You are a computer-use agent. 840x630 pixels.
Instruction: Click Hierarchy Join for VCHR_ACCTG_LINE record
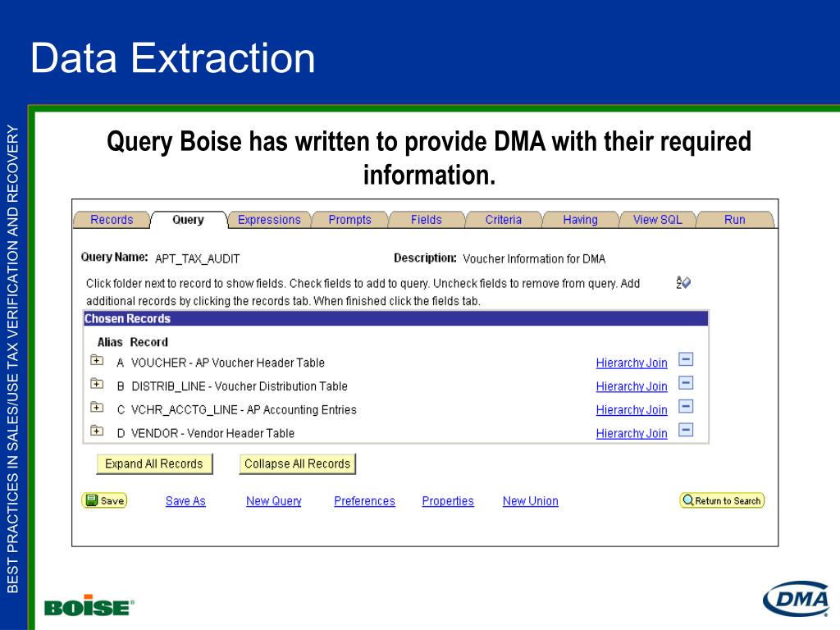click(x=632, y=410)
